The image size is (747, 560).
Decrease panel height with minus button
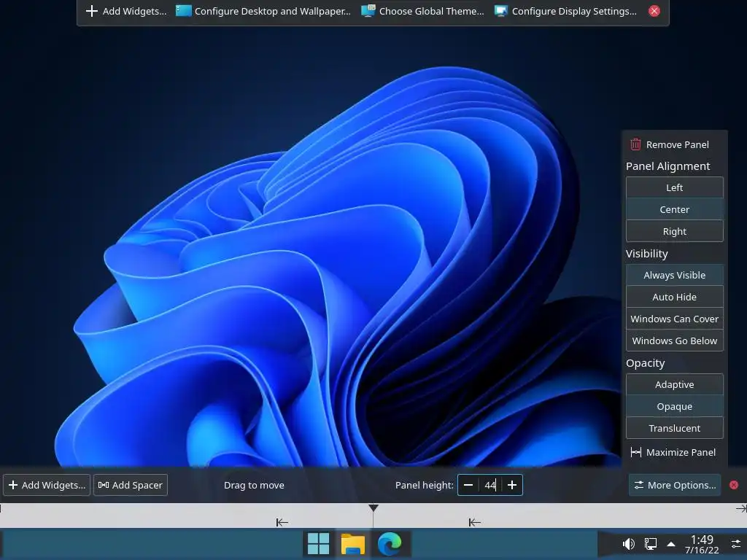click(x=468, y=485)
